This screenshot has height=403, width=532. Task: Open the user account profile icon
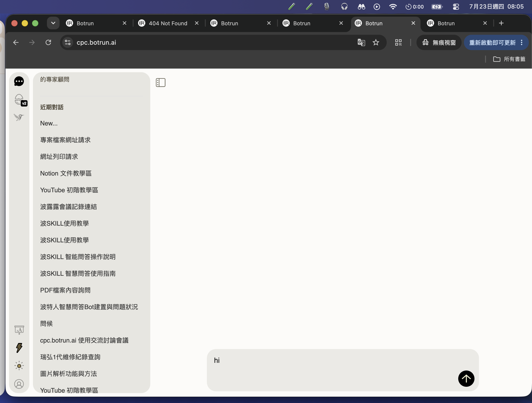[x=19, y=384]
